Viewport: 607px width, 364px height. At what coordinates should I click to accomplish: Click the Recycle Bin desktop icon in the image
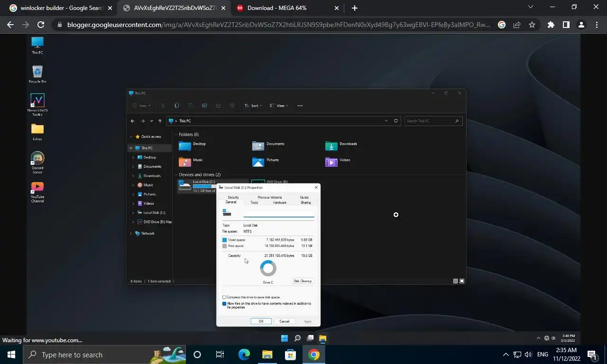(37, 74)
